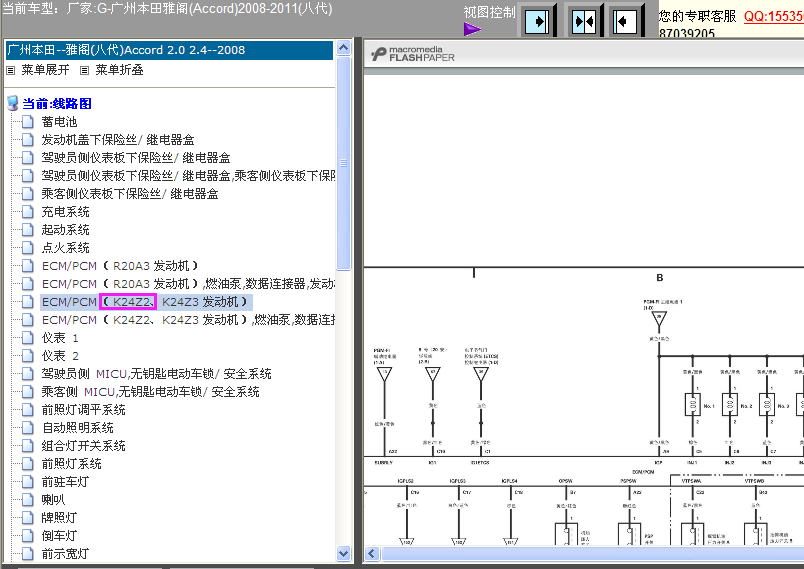Click the page icon beside 充电系统
The height and width of the screenshot is (569, 804).
pos(28,211)
